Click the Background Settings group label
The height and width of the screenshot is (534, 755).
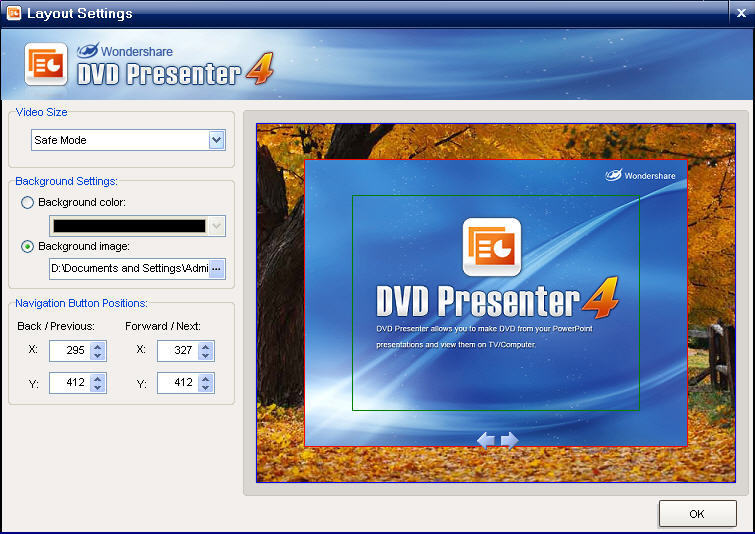point(66,182)
